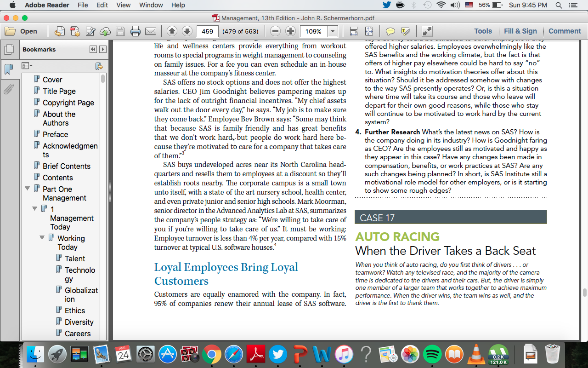Click the Print file icon
This screenshot has width=588, height=368.
point(135,31)
